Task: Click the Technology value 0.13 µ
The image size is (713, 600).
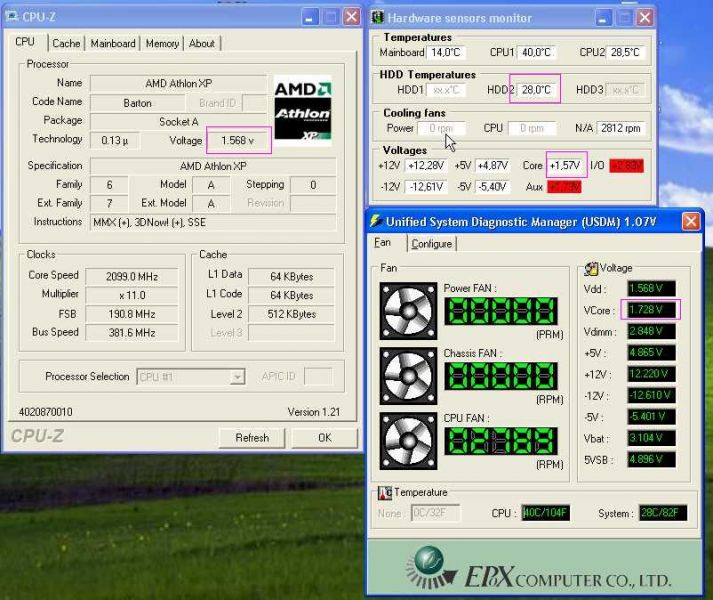Action: [x=115, y=141]
